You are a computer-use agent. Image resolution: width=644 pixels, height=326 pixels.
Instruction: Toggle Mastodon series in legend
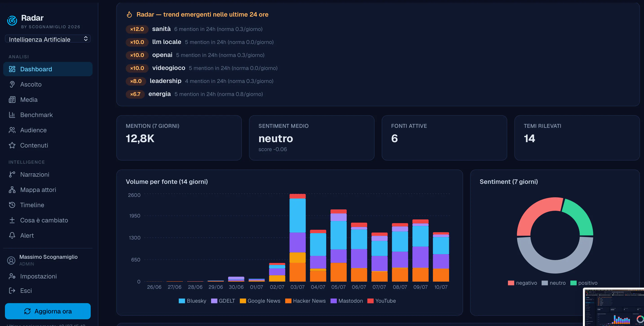click(347, 301)
